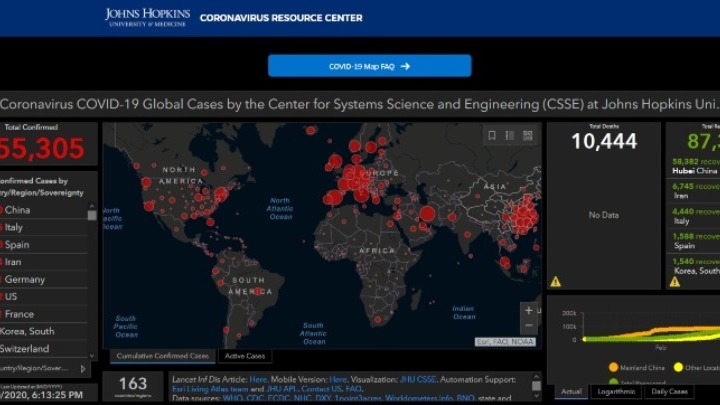Select the Logarithmic chart tab
The image size is (720, 405).
[x=616, y=392]
